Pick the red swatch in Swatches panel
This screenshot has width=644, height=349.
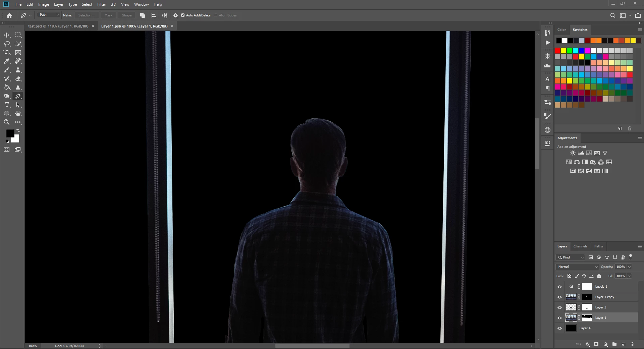tap(557, 51)
